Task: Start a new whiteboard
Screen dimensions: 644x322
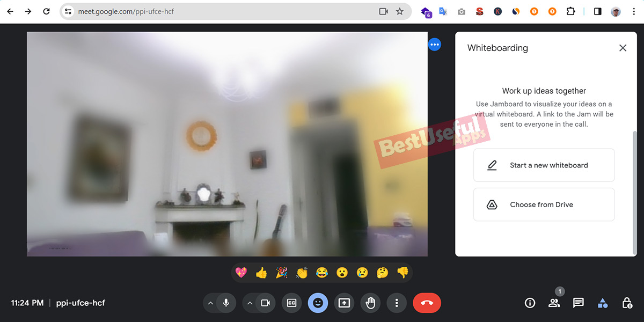Action: 544,165
